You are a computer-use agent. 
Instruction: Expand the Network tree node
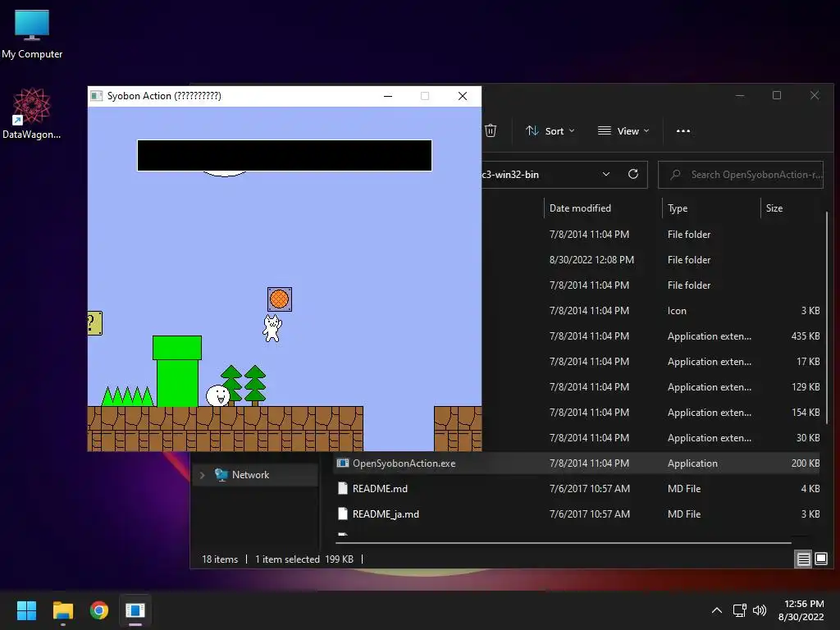[x=202, y=475]
